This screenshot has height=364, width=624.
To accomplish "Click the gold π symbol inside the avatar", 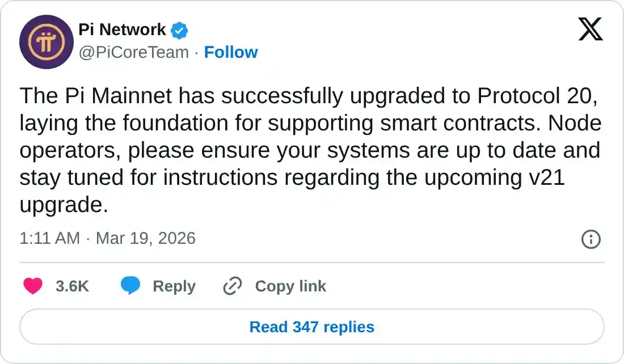I will click(47, 42).
